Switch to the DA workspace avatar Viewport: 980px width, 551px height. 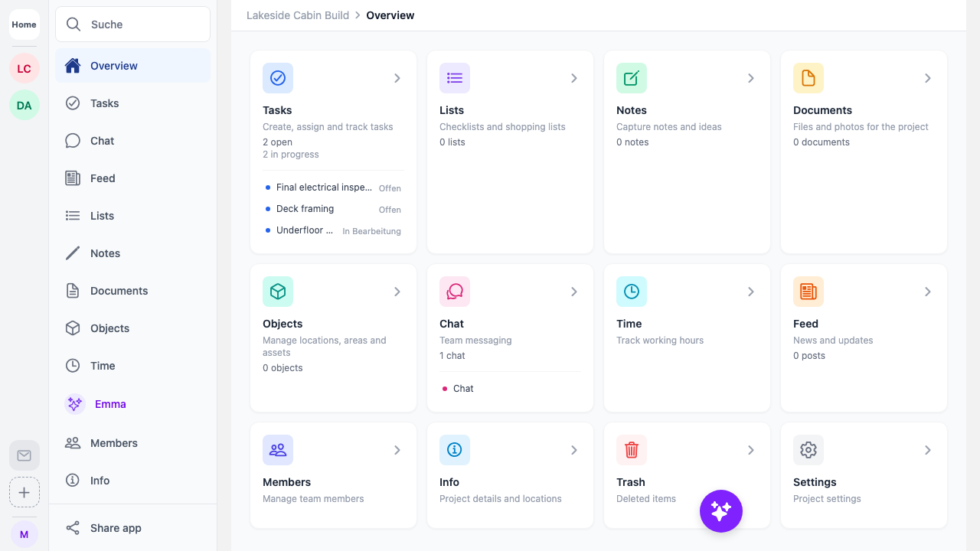click(24, 106)
